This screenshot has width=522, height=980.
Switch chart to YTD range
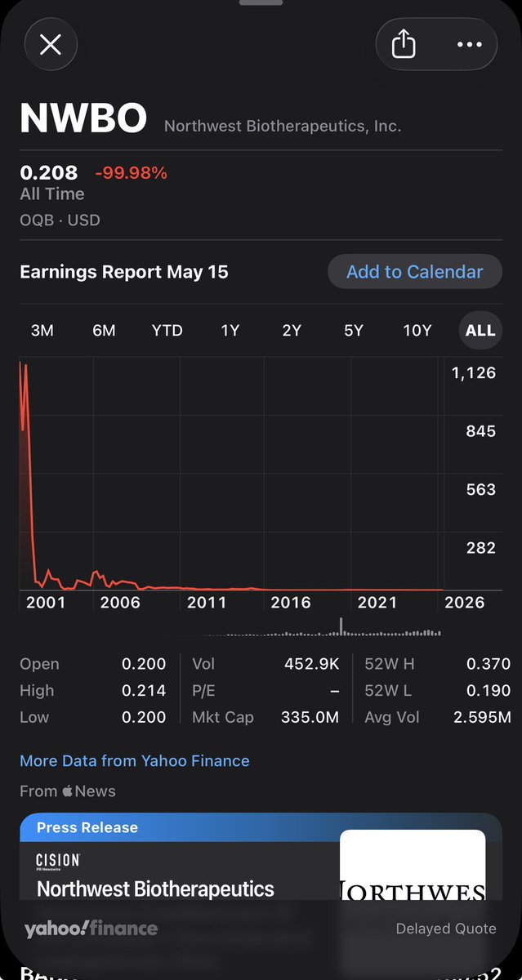tap(167, 330)
